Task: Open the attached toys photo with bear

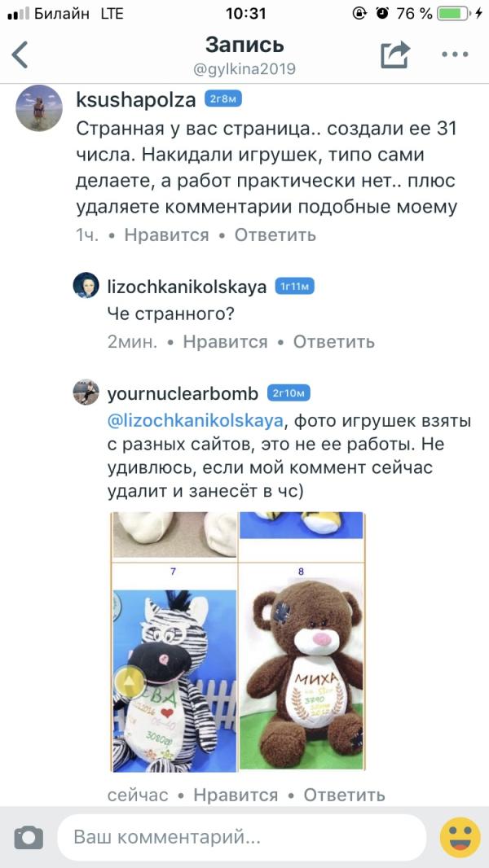Action: pos(238,642)
